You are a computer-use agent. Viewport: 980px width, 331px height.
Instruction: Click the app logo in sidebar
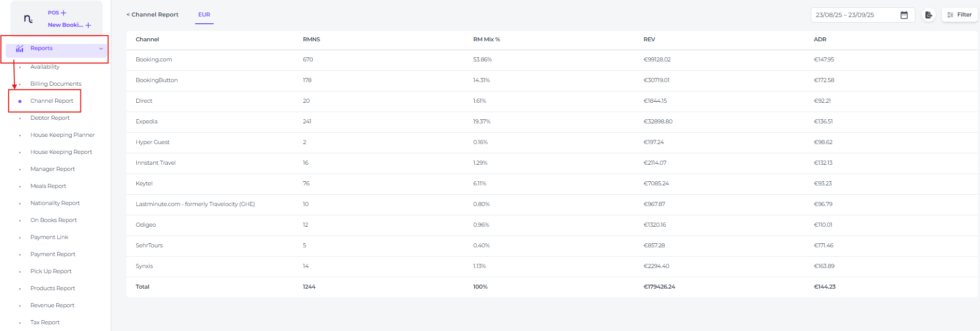(28, 19)
